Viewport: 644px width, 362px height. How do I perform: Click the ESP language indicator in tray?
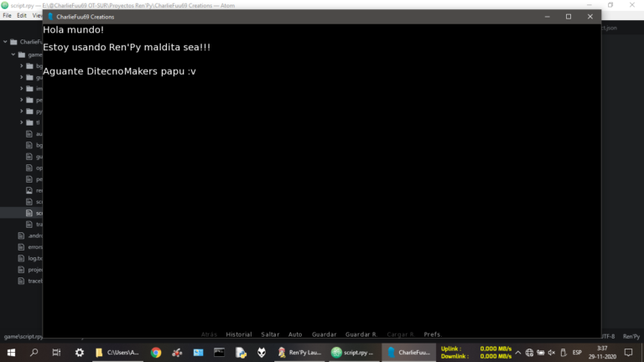(x=577, y=353)
